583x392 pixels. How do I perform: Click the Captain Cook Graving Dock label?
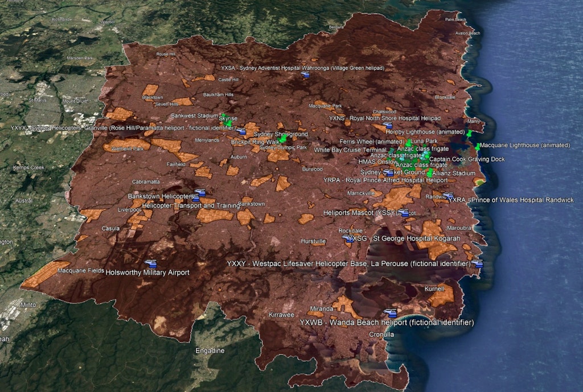[467, 159]
